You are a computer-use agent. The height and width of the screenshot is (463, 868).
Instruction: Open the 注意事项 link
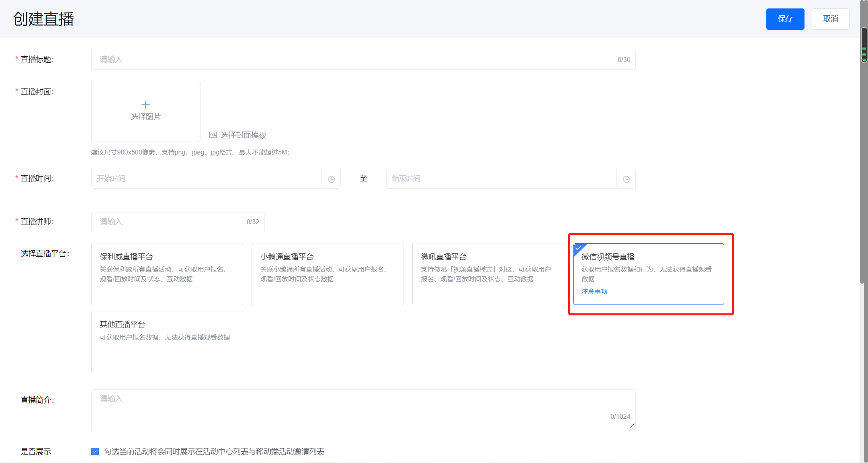(x=594, y=291)
